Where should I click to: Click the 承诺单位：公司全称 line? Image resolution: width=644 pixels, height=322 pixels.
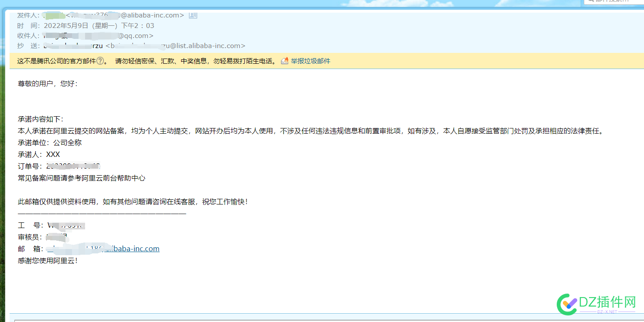(x=50, y=142)
